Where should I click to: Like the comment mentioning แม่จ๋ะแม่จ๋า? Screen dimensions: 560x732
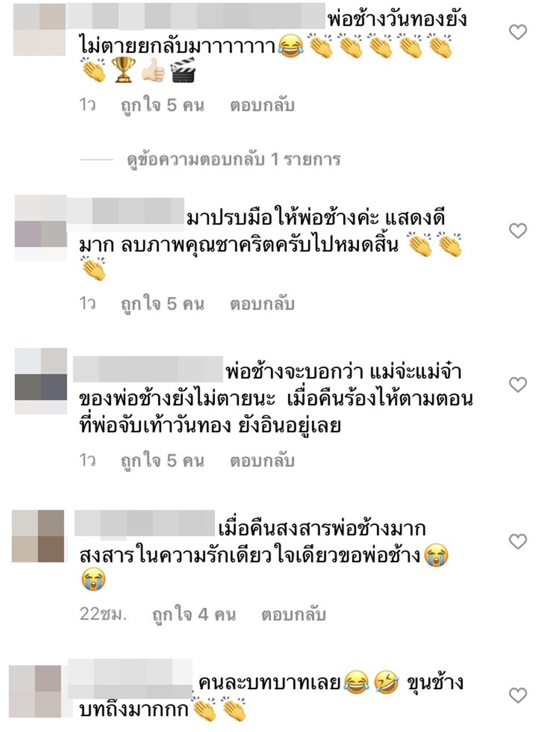point(518,385)
